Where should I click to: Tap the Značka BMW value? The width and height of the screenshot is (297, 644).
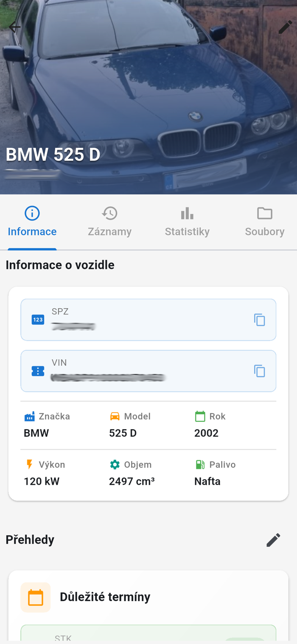point(36,433)
